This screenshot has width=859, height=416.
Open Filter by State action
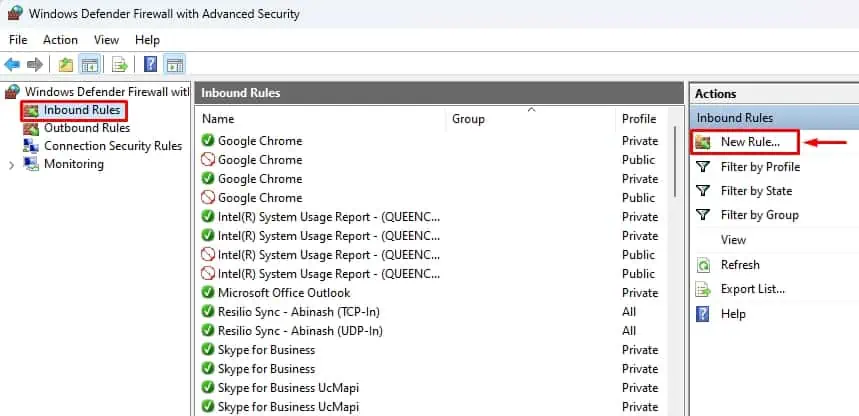[x=756, y=191]
